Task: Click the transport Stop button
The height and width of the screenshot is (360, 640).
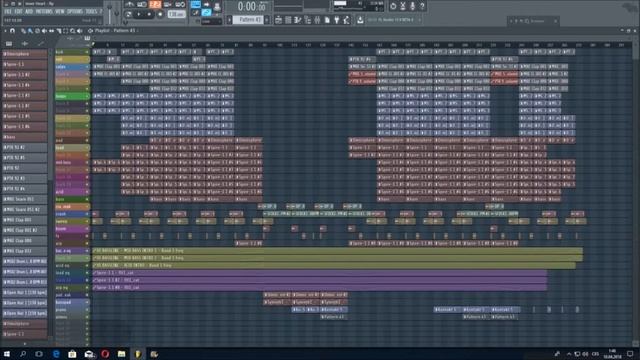Action: (149, 14)
